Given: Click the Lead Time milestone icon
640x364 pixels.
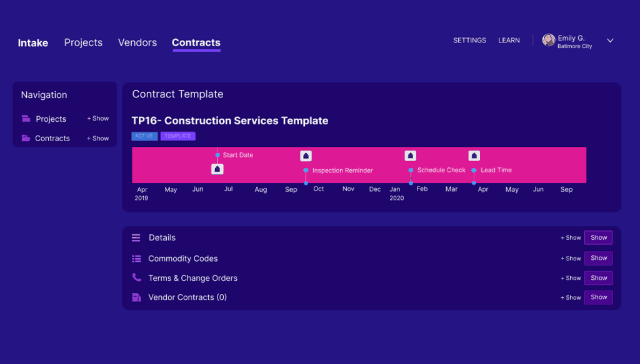Looking at the screenshot, I should tap(474, 156).
